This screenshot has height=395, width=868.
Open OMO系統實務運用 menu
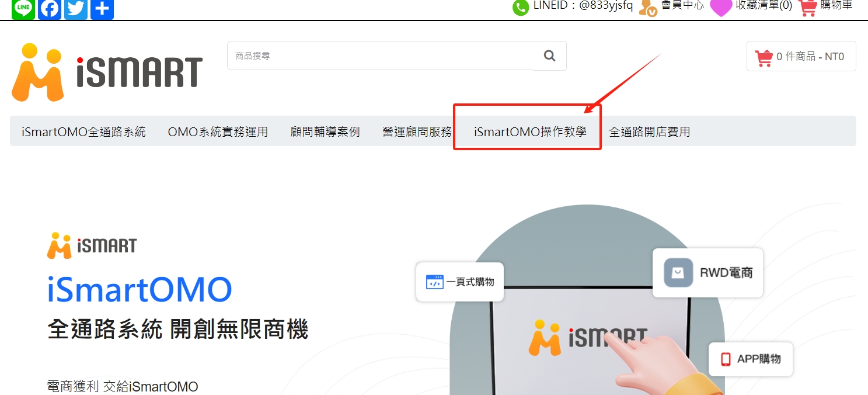(218, 131)
